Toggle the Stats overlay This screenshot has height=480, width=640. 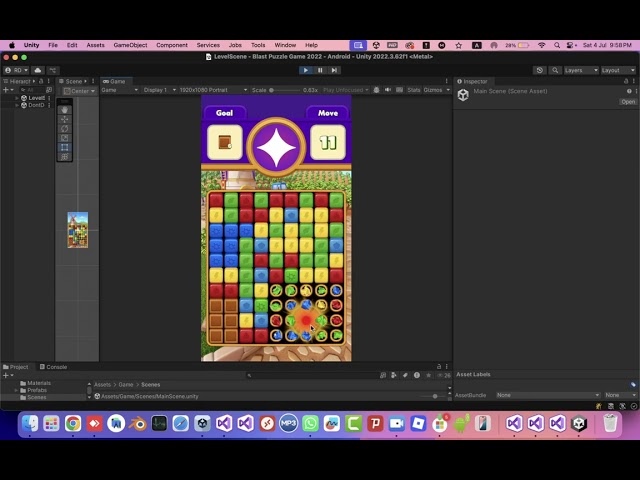point(413,90)
